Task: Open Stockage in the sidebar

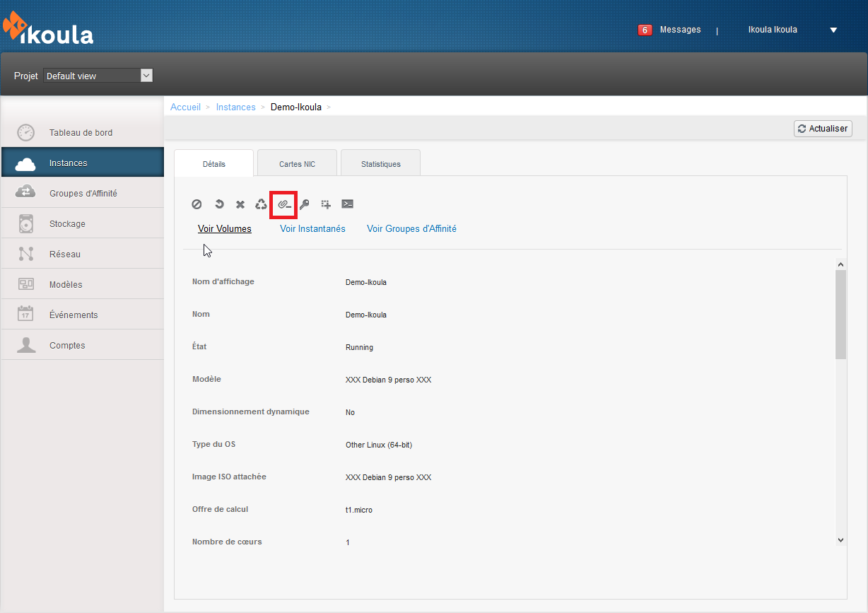Action: (82, 223)
